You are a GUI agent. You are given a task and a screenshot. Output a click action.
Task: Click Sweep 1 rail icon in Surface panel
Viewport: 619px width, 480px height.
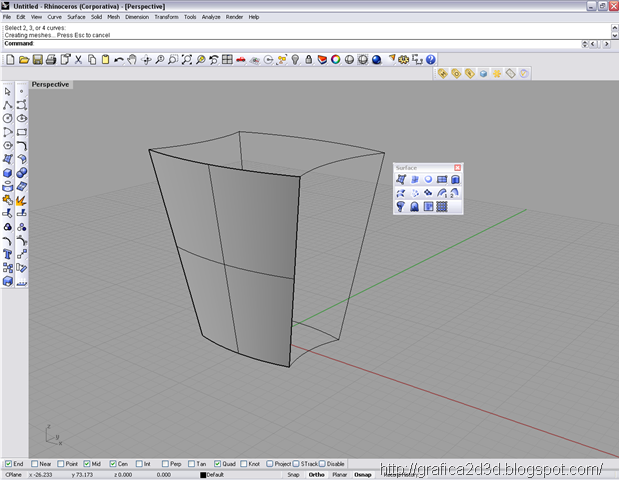442,193
